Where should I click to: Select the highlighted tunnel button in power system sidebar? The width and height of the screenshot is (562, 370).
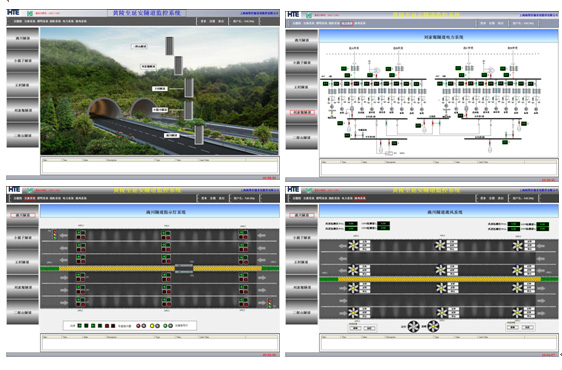(x=302, y=113)
